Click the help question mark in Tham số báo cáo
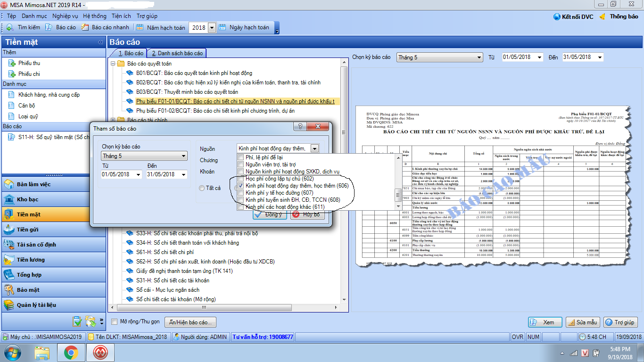Screen dimensions: 644x362 click(300, 127)
